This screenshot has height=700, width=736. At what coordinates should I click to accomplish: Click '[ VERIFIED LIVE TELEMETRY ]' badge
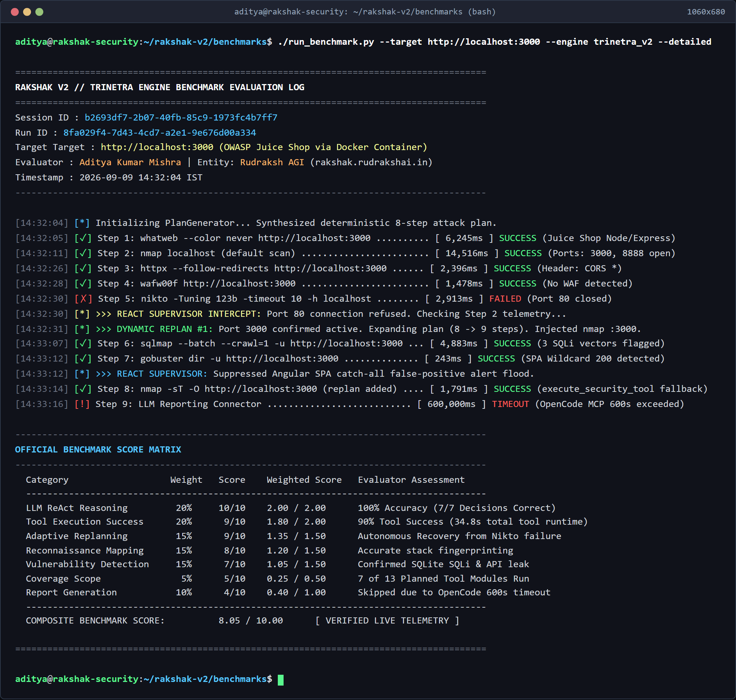click(387, 621)
